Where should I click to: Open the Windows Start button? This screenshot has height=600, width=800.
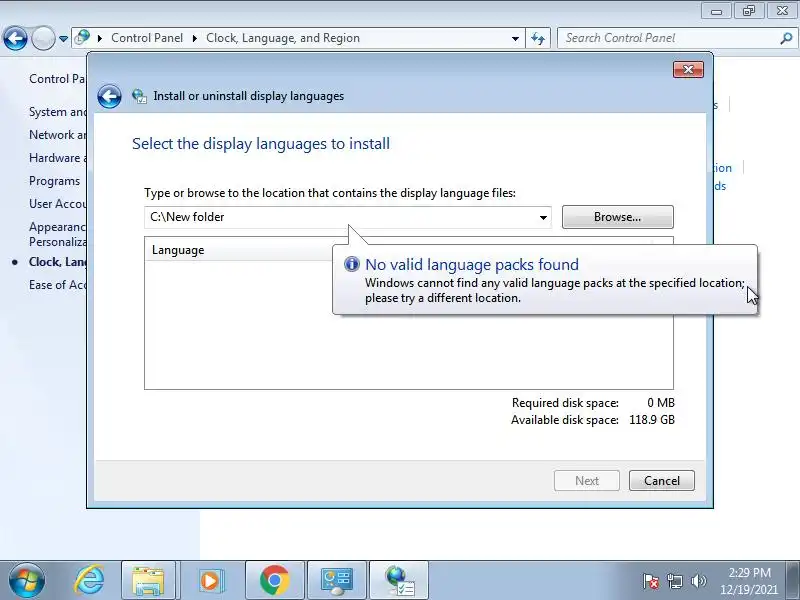point(26,581)
